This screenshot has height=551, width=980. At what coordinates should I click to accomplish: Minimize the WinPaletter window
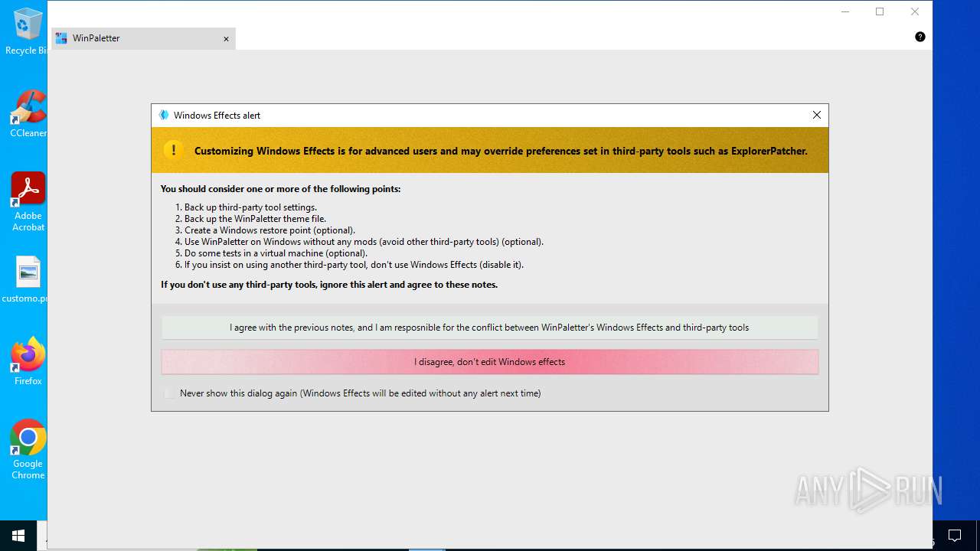(845, 11)
